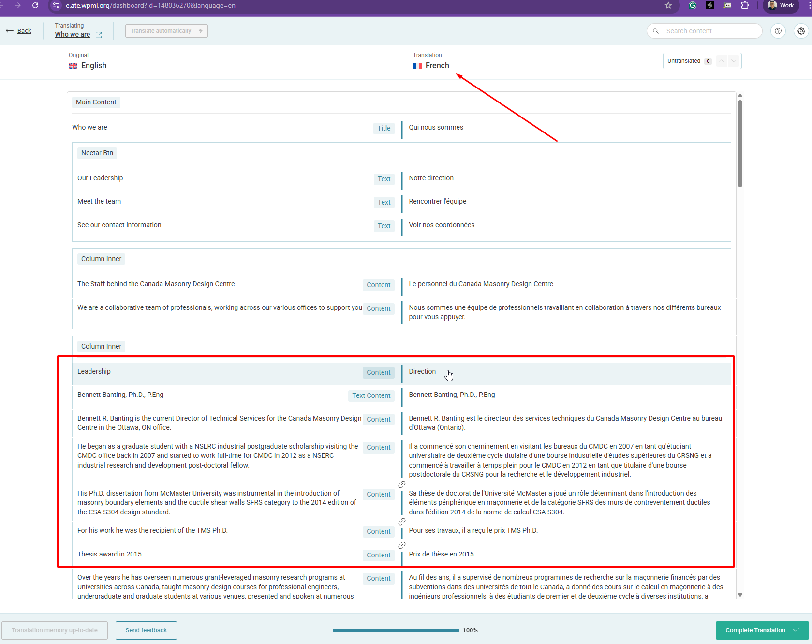812x644 pixels.
Task: Click Text tag beside See our contact information
Action: coord(384,226)
